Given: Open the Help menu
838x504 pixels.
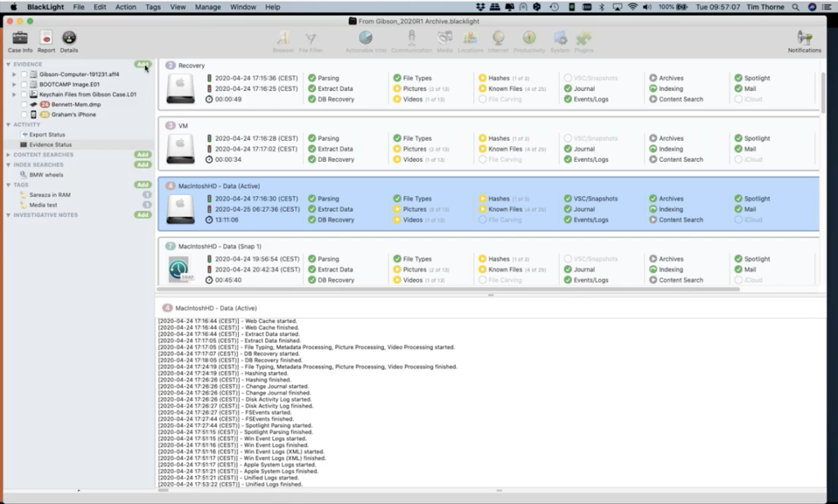Looking at the screenshot, I should point(273,7).
